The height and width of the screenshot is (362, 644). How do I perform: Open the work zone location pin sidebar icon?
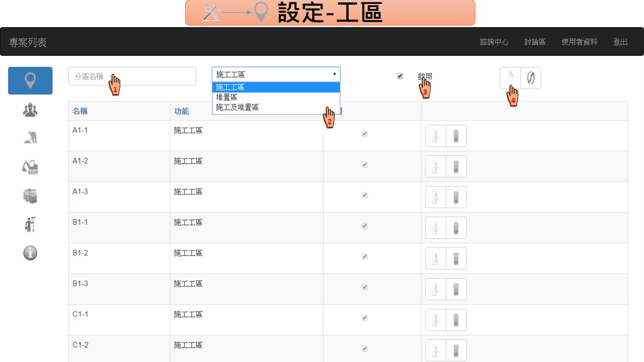pos(30,80)
